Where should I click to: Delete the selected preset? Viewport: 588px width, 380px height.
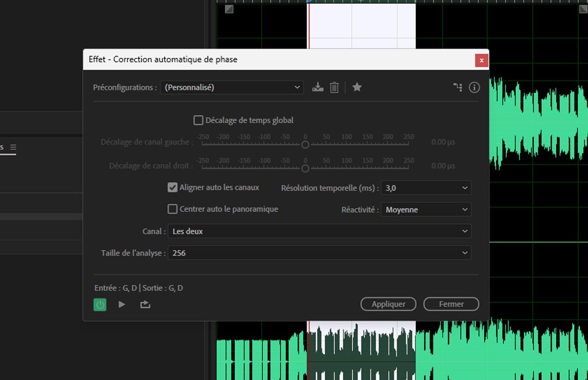click(334, 87)
